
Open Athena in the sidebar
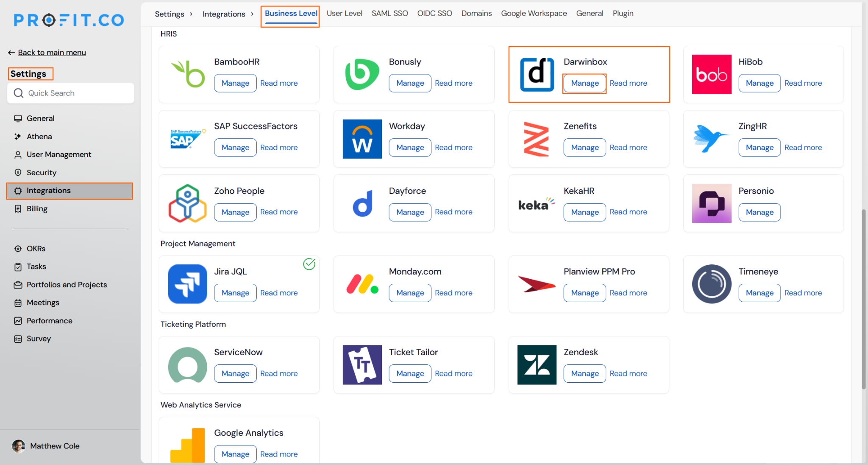point(39,137)
